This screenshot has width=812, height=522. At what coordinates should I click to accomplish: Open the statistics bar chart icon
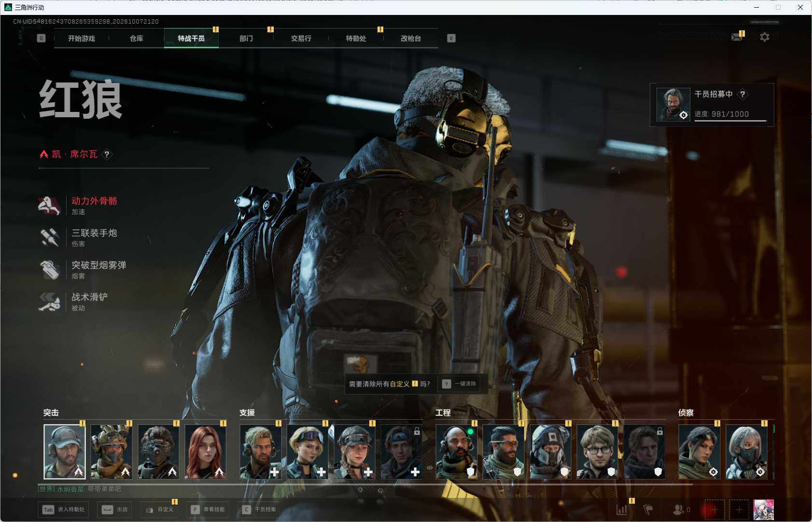(622, 509)
